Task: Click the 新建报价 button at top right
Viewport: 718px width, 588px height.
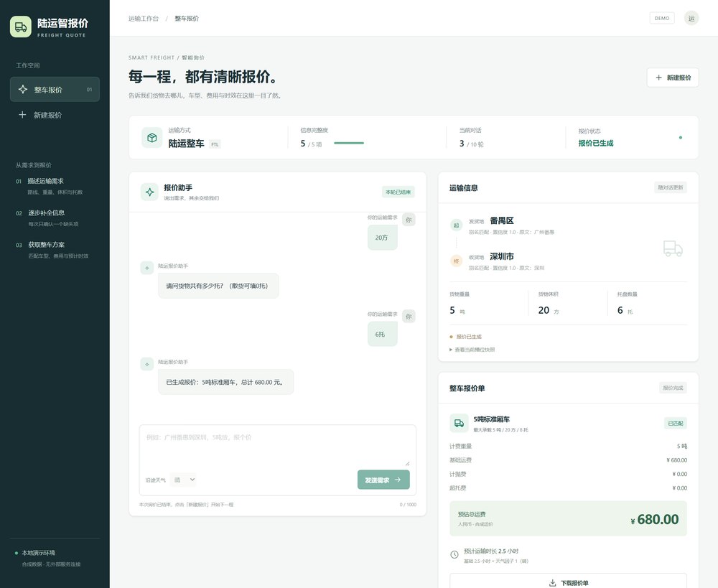Action: (673, 78)
